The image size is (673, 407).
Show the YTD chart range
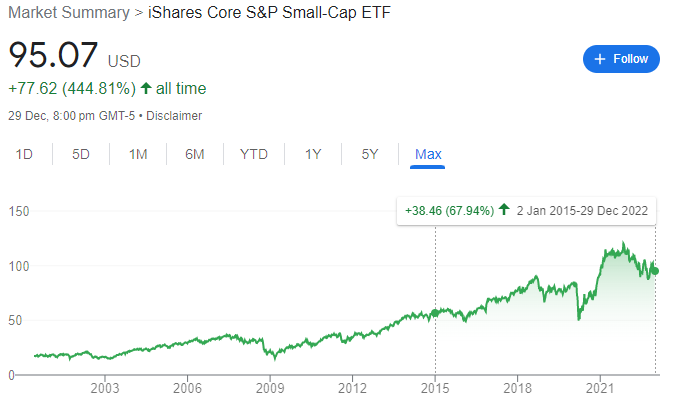(x=254, y=154)
